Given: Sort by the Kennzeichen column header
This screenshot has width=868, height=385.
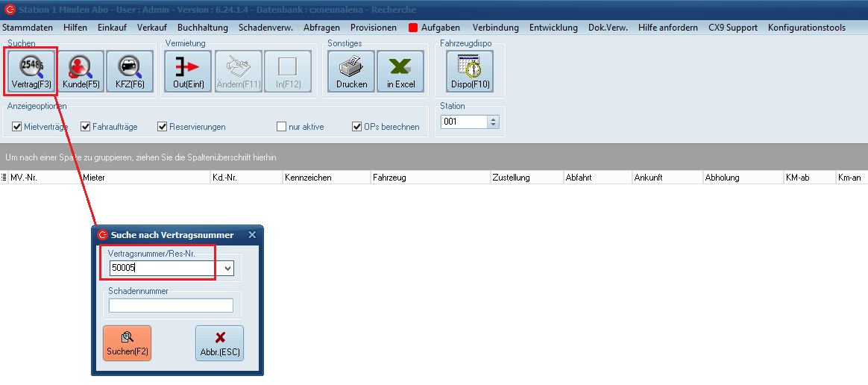Looking at the screenshot, I should click(x=308, y=178).
